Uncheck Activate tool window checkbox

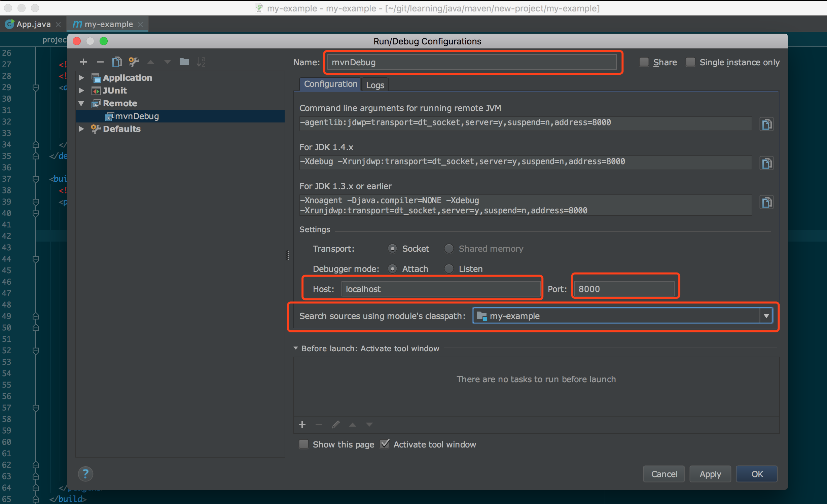[385, 444]
